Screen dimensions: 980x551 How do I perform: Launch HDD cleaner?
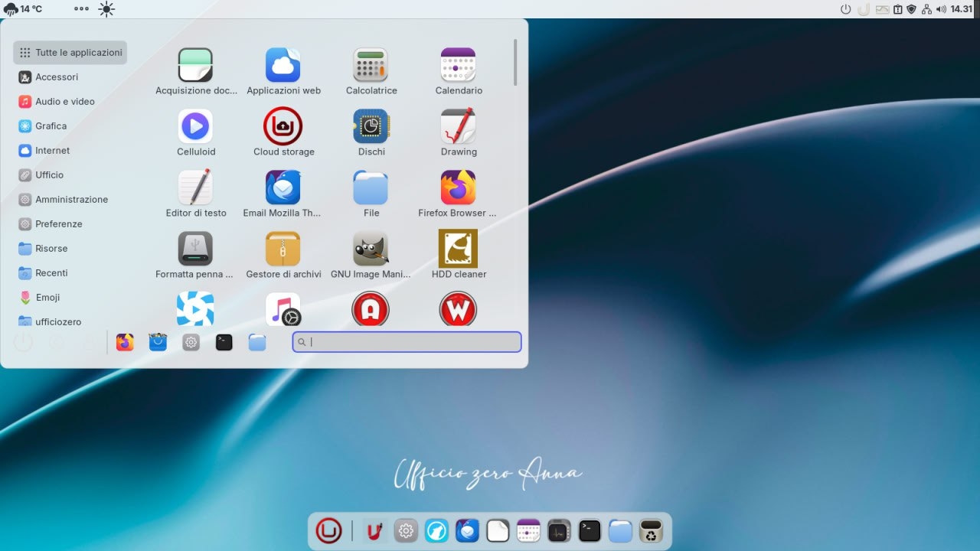pos(458,249)
